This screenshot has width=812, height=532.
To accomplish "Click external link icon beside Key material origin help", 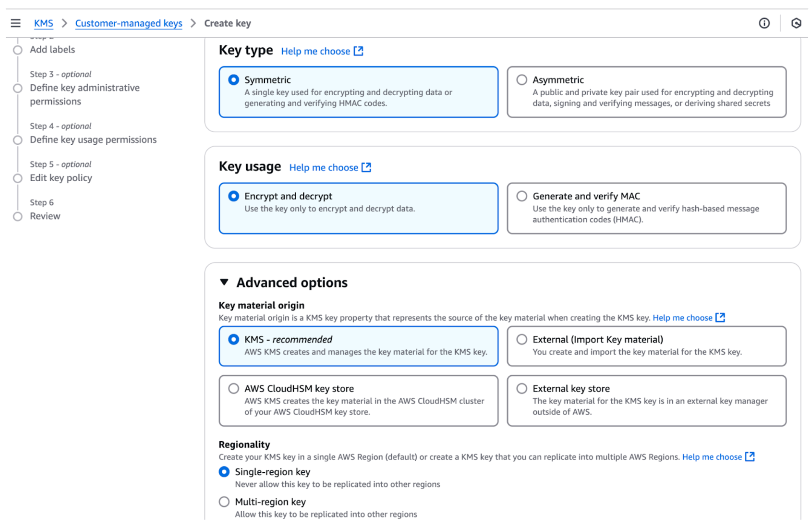I will pos(720,317).
